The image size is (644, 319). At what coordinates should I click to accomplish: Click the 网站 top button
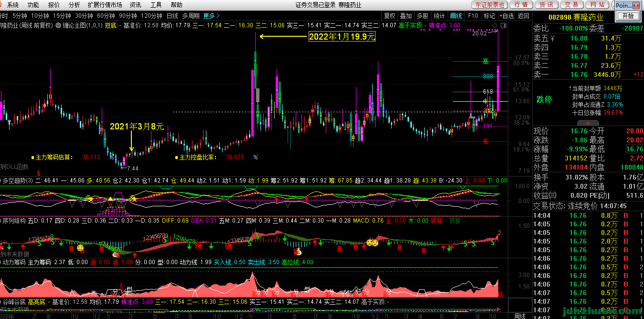click(x=597, y=5)
